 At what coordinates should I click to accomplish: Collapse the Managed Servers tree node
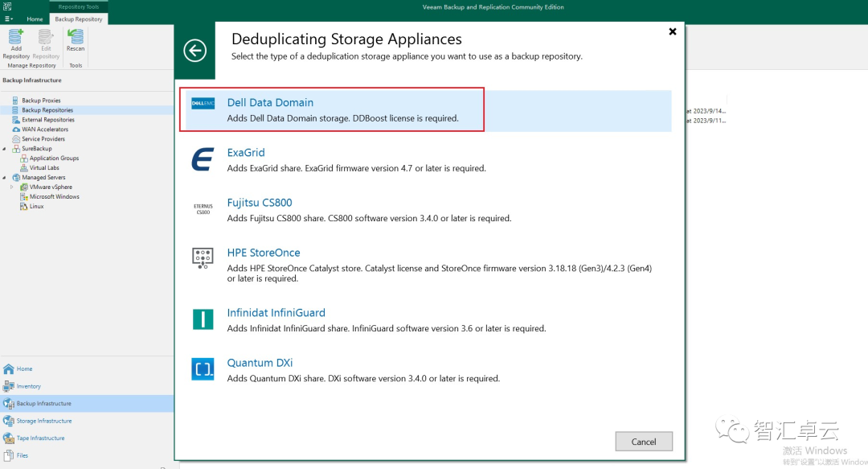click(3, 177)
